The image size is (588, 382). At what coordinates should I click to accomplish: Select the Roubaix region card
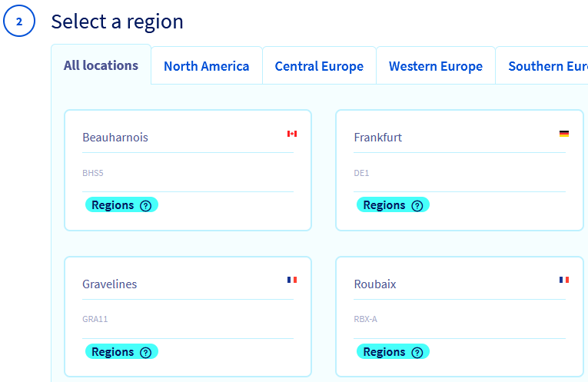pyautogui.click(x=460, y=316)
